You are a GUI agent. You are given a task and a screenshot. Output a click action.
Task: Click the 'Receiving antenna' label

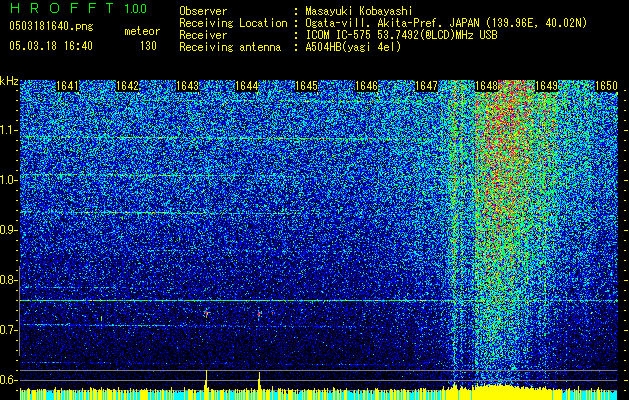pos(230,47)
